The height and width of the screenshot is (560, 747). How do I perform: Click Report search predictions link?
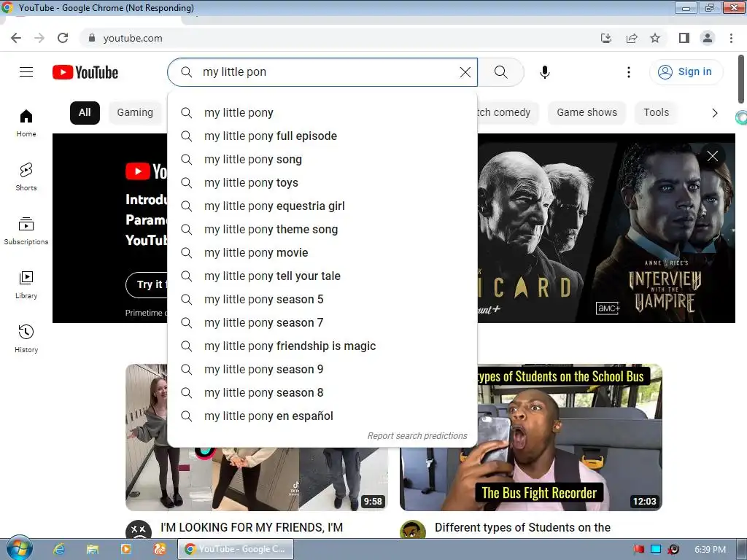pyautogui.click(x=417, y=436)
